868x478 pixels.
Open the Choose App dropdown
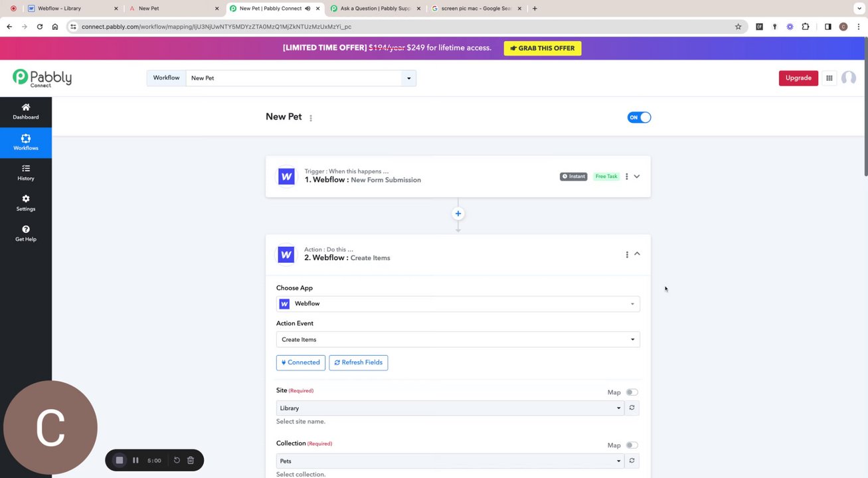tap(458, 303)
